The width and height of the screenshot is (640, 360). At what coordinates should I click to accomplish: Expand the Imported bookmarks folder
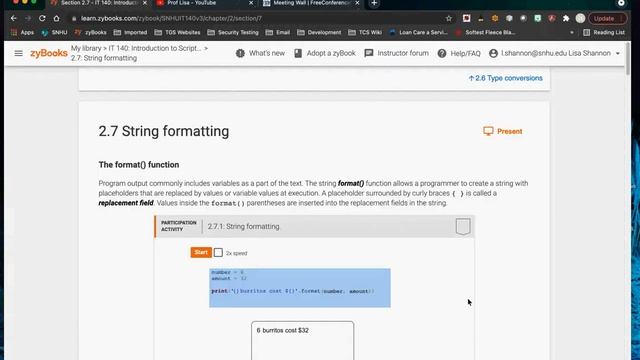pos(130,32)
